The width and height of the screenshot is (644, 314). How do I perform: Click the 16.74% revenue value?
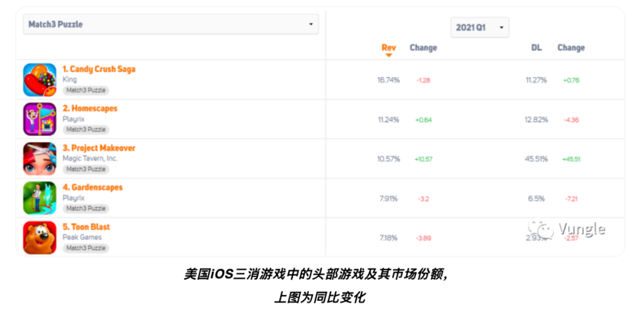coord(389,80)
